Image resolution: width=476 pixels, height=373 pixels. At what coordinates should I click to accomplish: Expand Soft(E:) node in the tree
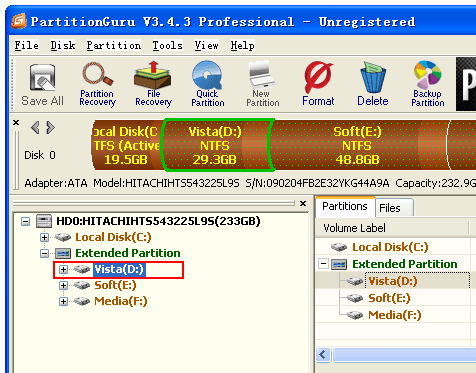[63, 285]
